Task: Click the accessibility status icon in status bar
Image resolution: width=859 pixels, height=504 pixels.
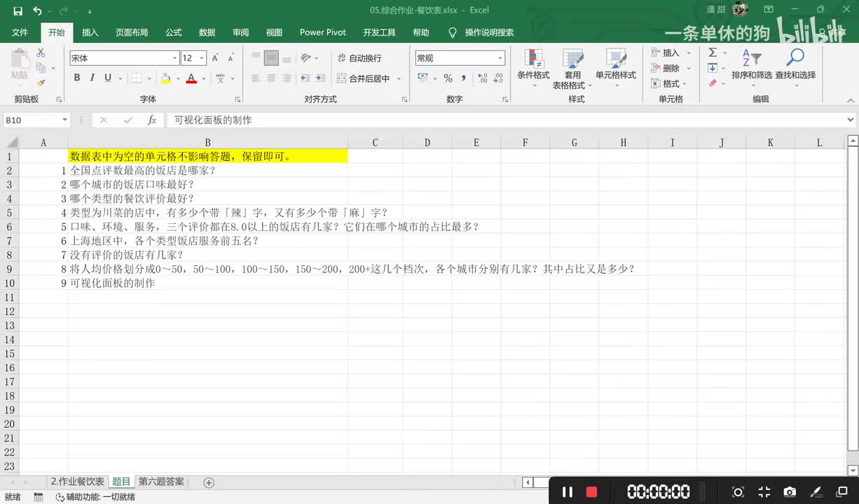Action: [59, 497]
